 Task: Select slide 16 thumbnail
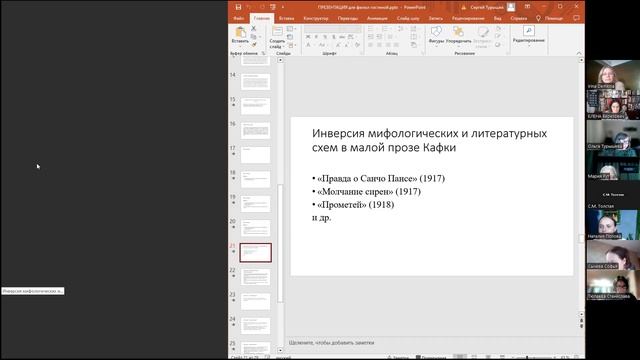coord(256,131)
